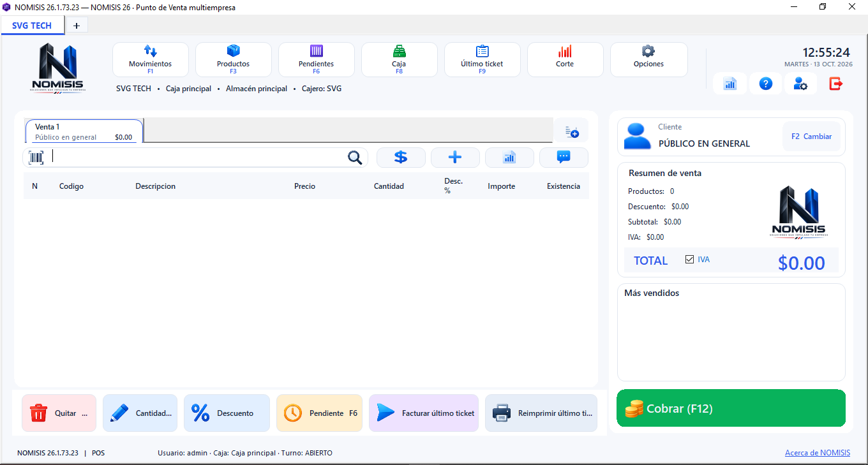Image resolution: width=868 pixels, height=465 pixels.
Task: Click the Cantidad pencil button
Action: (140, 413)
